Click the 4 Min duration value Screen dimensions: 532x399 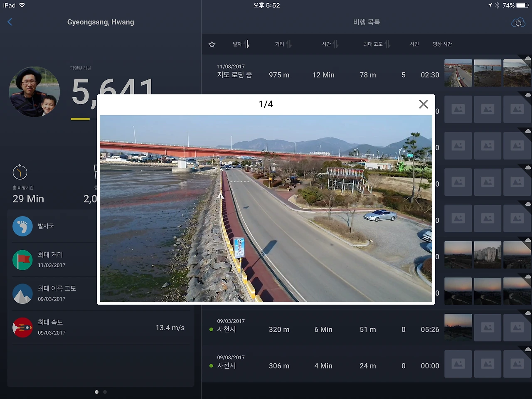[323, 366]
